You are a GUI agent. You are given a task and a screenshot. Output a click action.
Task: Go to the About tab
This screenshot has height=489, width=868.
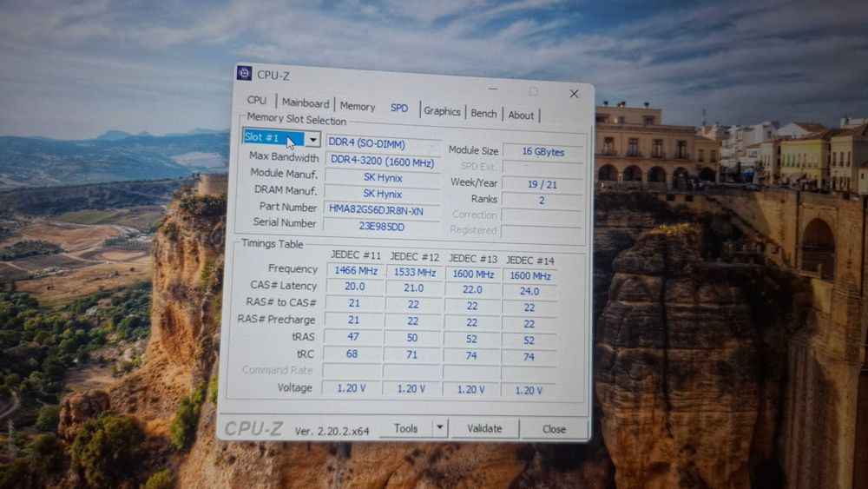521,116
